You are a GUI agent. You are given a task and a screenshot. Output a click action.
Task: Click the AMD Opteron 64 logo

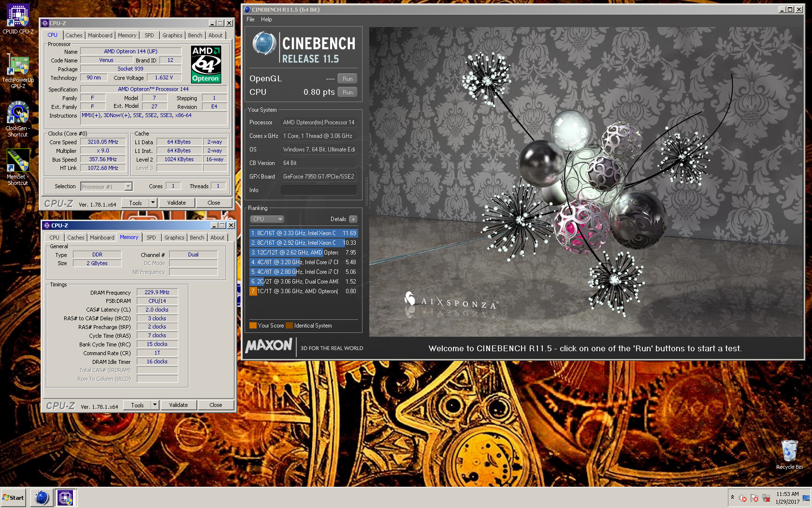(206, 64)
